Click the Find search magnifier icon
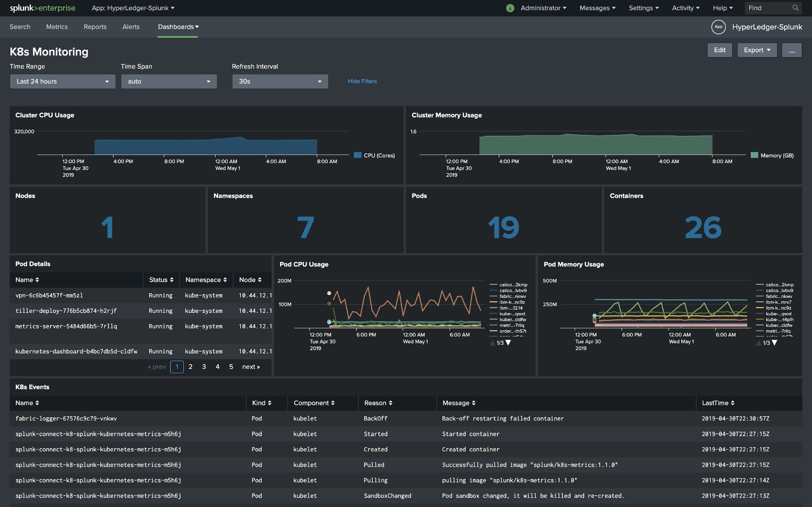The width and height of the screenshot is (812, 507). tap(795, 8)
